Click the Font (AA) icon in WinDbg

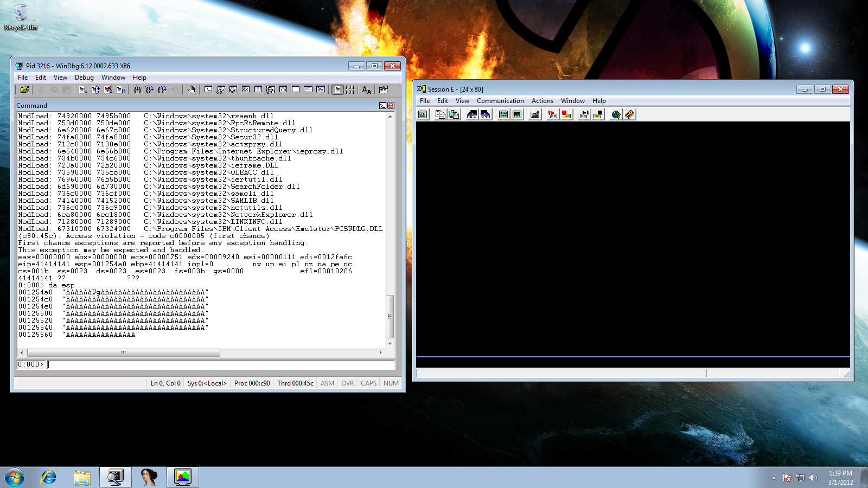pos(367,90)
